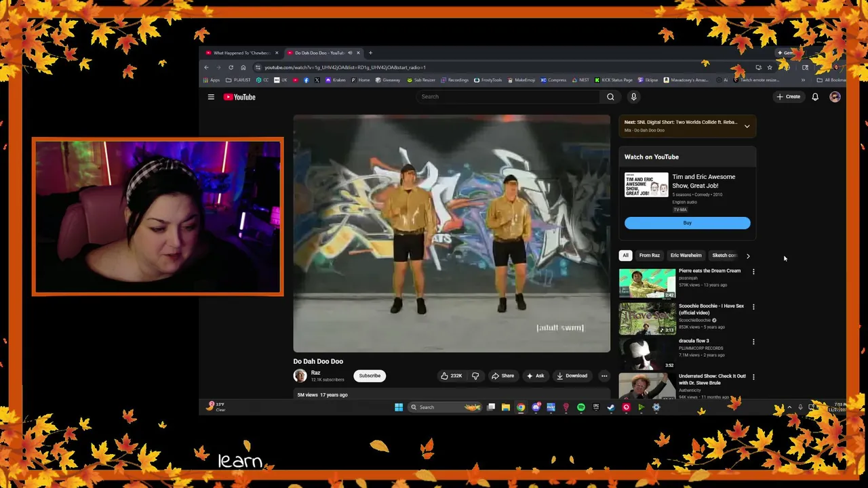
Task: Filter suggestions by 'Sketch comedy' chip
Action: point(724,256)
